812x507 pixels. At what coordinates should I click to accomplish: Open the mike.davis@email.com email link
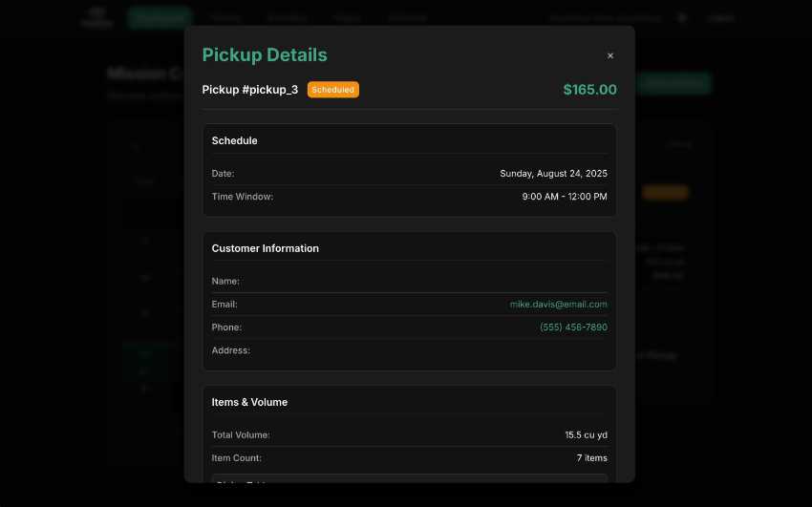pos(558,305)
